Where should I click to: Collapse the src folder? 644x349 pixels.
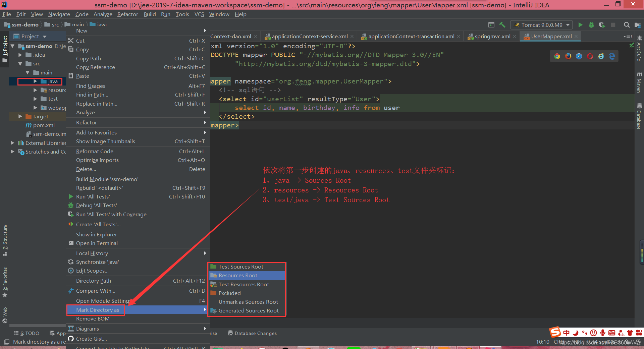tap(20, 63)
